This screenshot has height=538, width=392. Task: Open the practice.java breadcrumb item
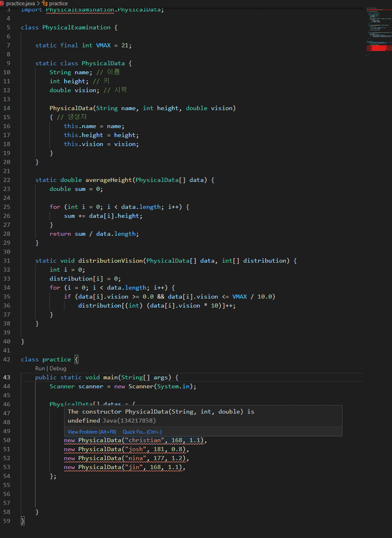coord(21,3)
